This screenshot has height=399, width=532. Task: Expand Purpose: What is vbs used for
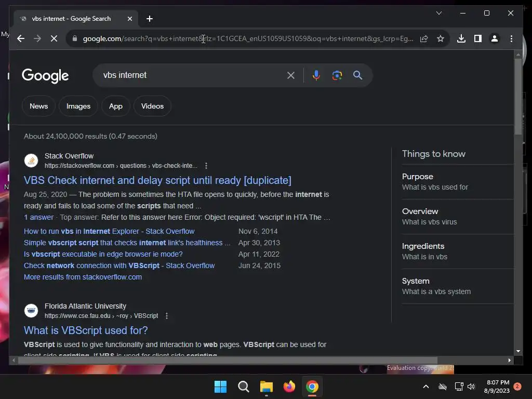coord(458,182)
